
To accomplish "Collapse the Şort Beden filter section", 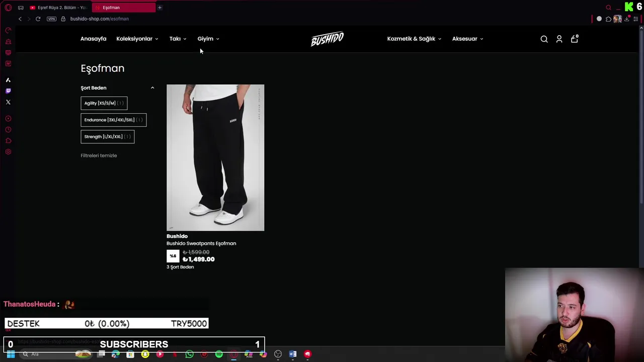I will click(x=152, y=88).
